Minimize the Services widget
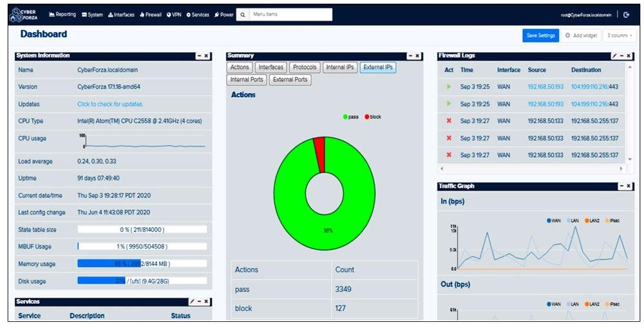Viewport: 644px width, 329px height. (199, 302)
